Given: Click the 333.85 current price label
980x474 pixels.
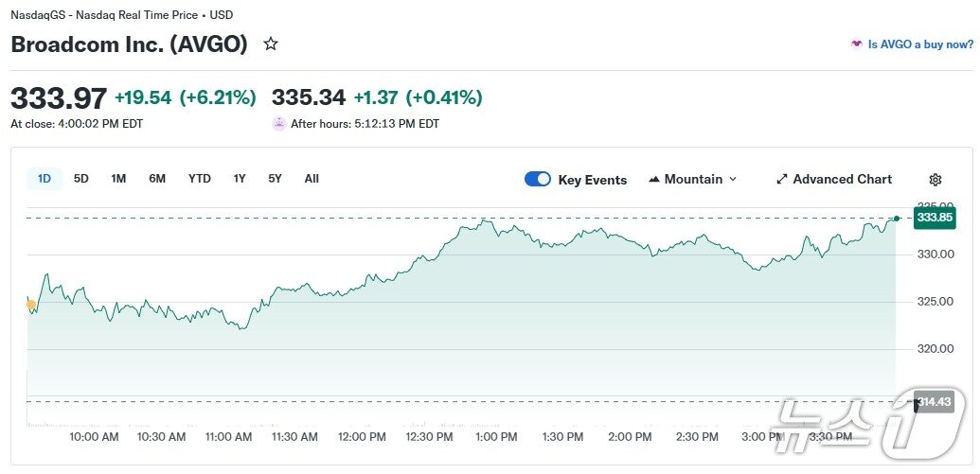Looking at the screenshot, I should pyautogui.click(x=934, y=218).
